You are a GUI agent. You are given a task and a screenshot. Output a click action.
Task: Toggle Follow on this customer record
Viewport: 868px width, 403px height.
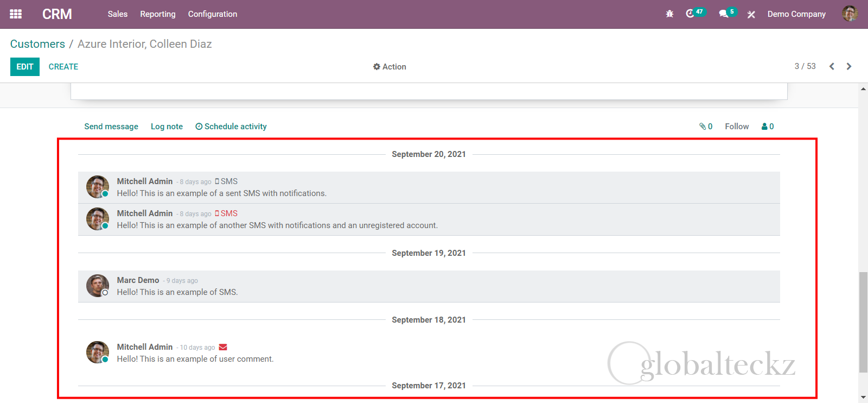[737, 127]
